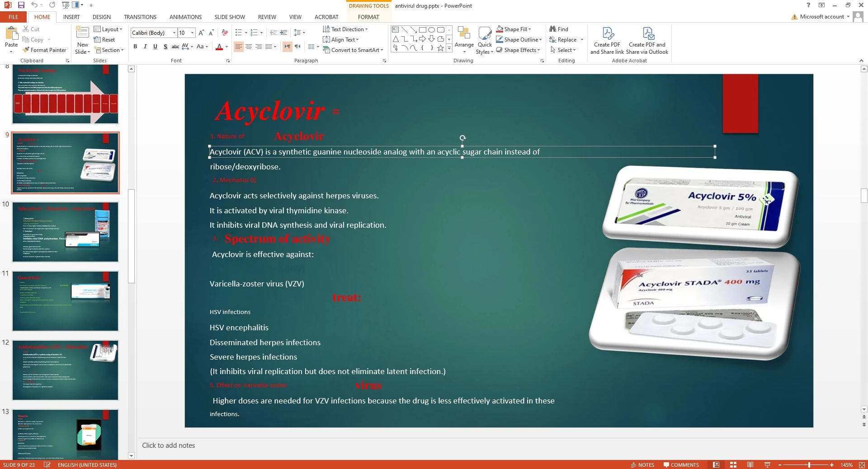The image size is (868, 469).
Task: Select slide 12 thumbnail
Action: (65, 370)
